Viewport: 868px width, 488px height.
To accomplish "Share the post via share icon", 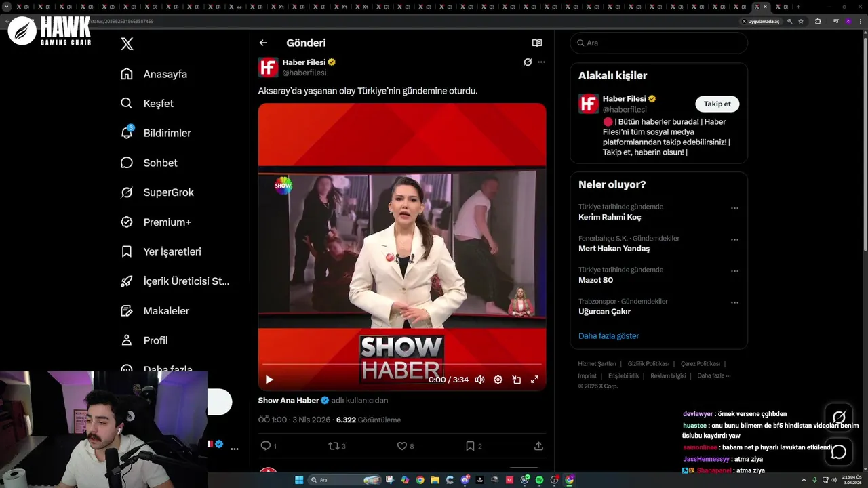I will click(x=538, y=445).
